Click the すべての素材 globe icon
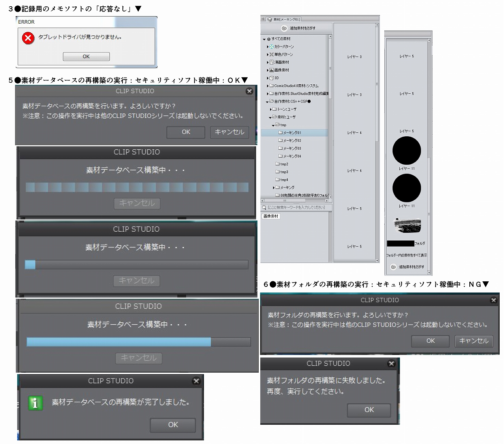504x444 pixels. 269,38
